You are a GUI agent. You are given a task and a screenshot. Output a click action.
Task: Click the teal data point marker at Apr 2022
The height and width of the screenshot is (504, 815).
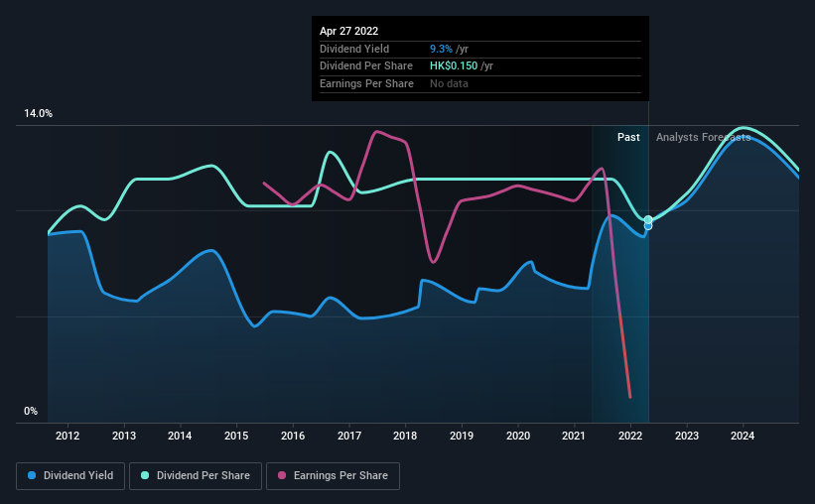pos(648,220)
